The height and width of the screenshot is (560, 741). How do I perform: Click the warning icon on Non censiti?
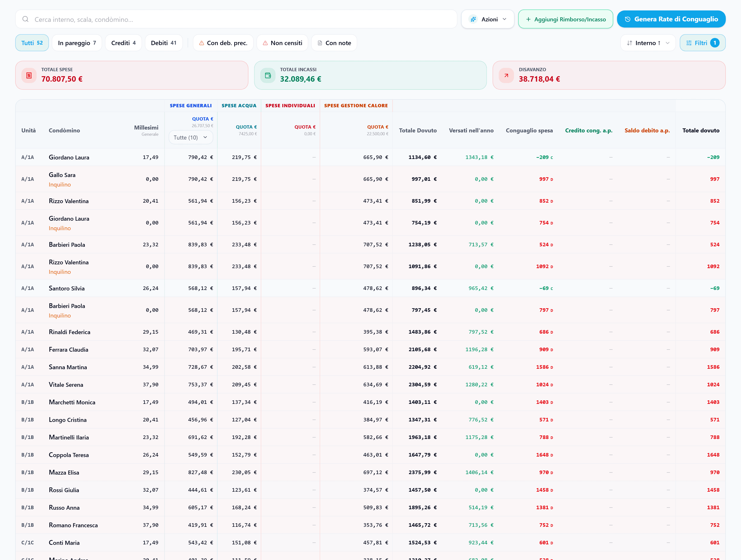(x=265, y=43)
